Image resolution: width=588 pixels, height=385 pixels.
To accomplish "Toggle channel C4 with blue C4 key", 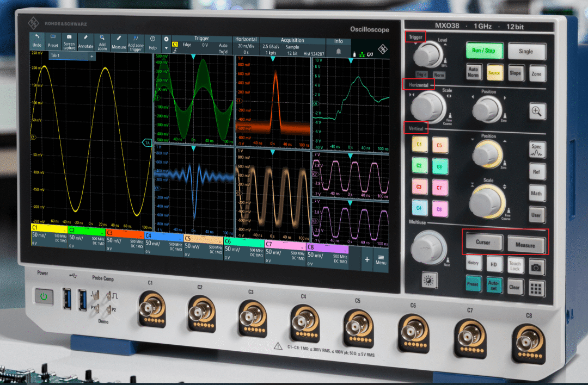I will point(419,208).
